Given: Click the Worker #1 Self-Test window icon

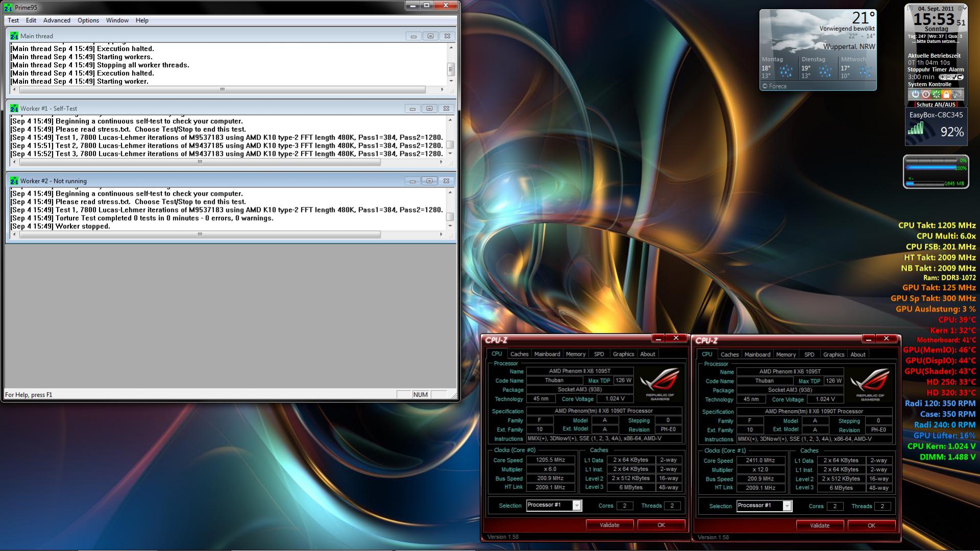Looking at the screenshot, I should tap(14, 108).
